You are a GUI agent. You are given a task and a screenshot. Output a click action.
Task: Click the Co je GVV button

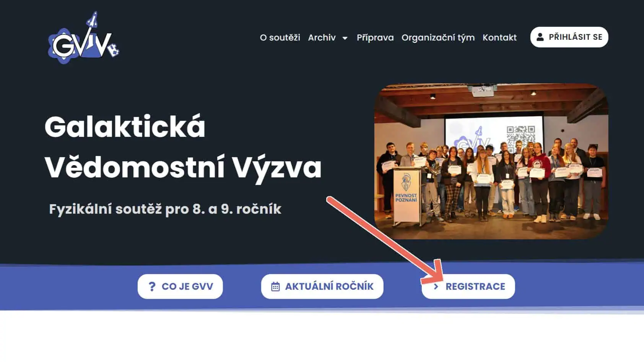[180, 286]
